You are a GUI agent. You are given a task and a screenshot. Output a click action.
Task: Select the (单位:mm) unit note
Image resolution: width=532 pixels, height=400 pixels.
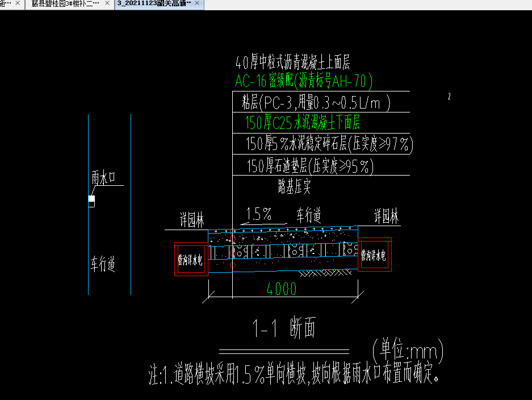click(408, 351)
